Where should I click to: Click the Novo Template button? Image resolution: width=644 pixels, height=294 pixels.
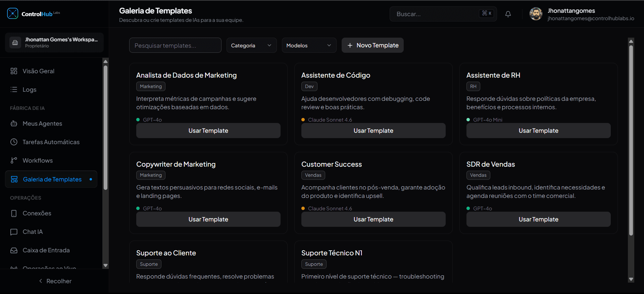pyautogui.click(x=373, y=45)
